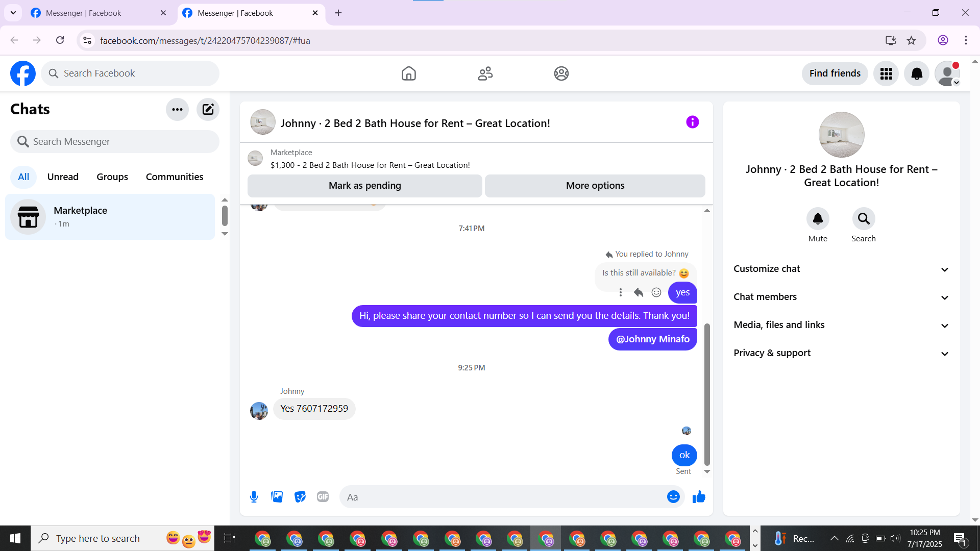
Task: Select the Groups chats filter
Action: pyautogui.click(x=112, y=177)
